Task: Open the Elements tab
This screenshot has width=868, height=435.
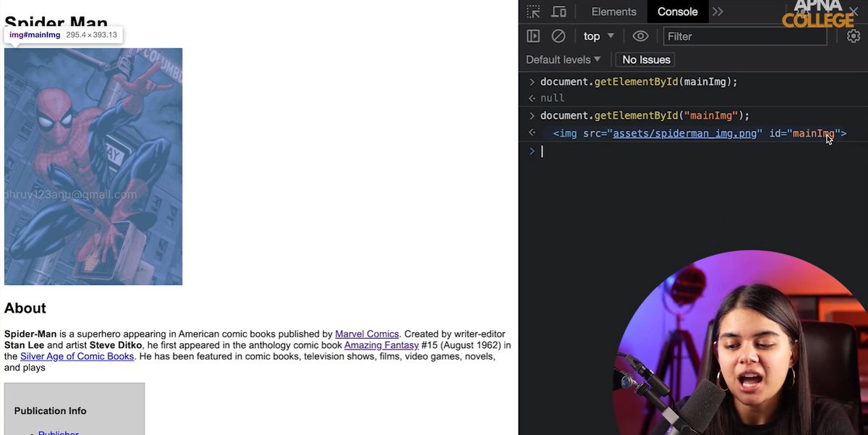Action: 614,12
